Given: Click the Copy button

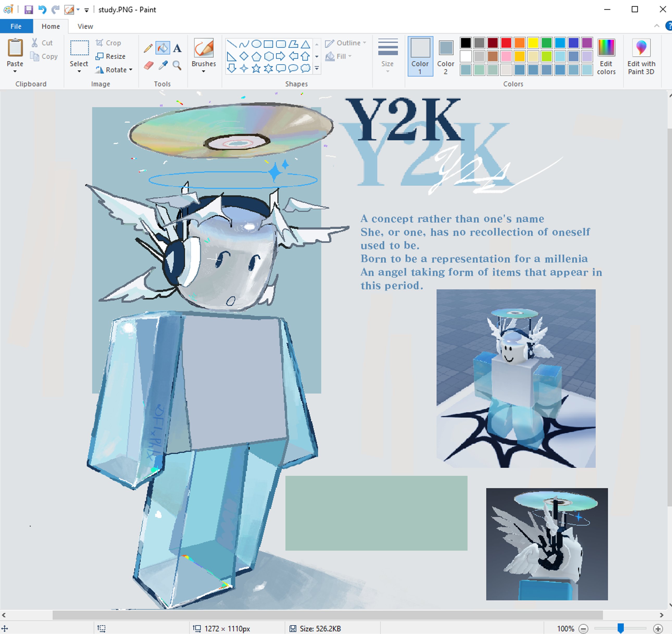Looking at the screenshot, I should click(x=44, y=56).
